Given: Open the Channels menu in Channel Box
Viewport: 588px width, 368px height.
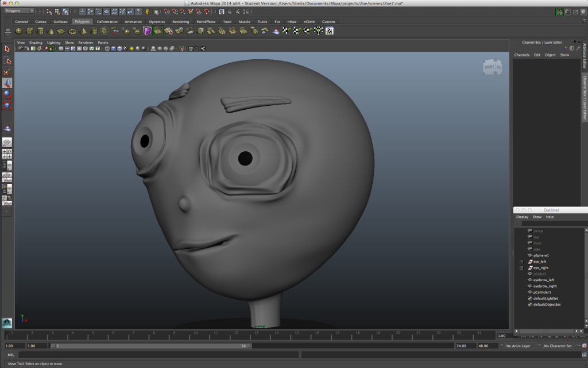Looking at the screenshot, I should tap(521, 55).
